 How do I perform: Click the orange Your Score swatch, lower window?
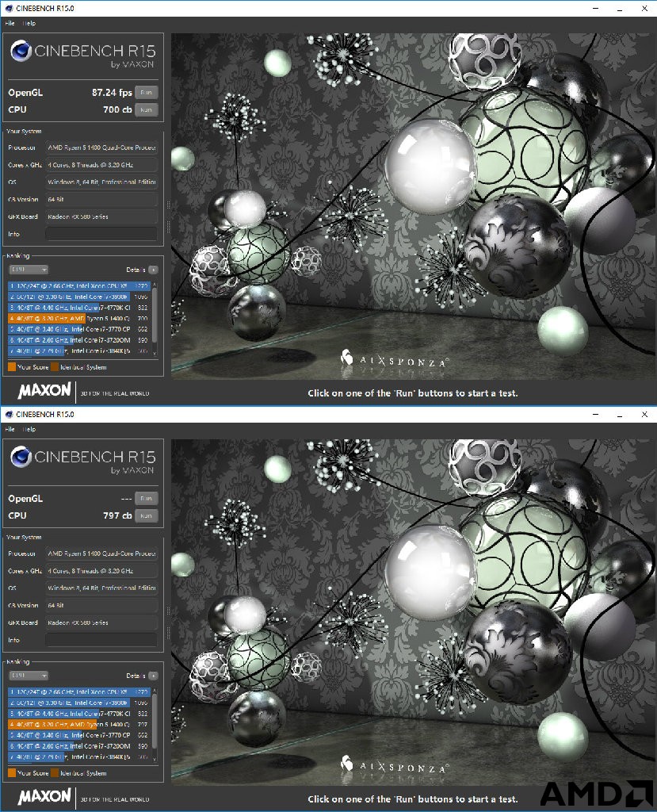[12, 773]
